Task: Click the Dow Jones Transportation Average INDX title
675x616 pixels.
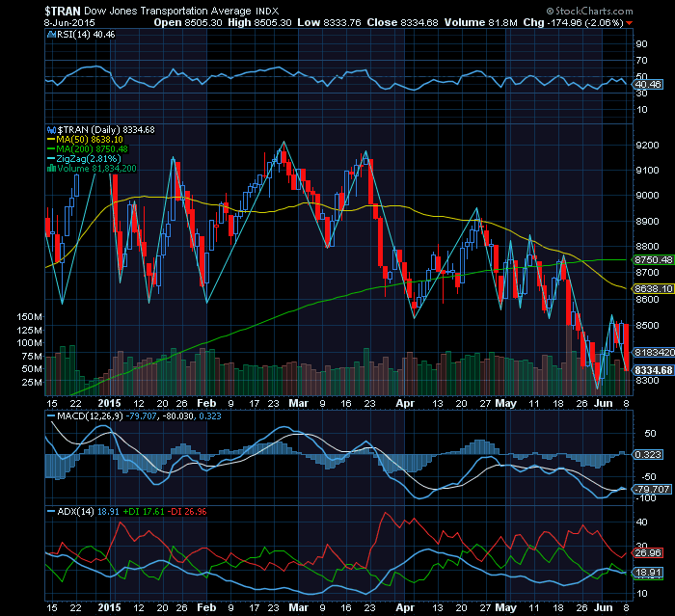Action: pyautogui.click(x=181, y=11)
